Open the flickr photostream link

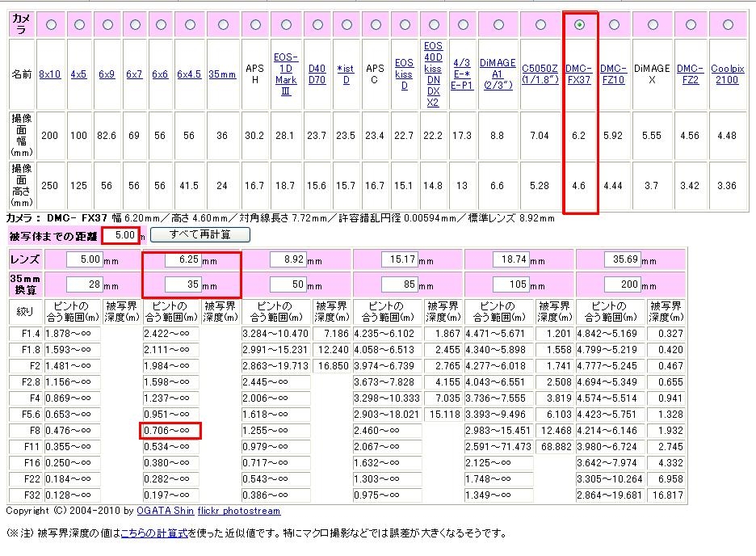(238, 511)
